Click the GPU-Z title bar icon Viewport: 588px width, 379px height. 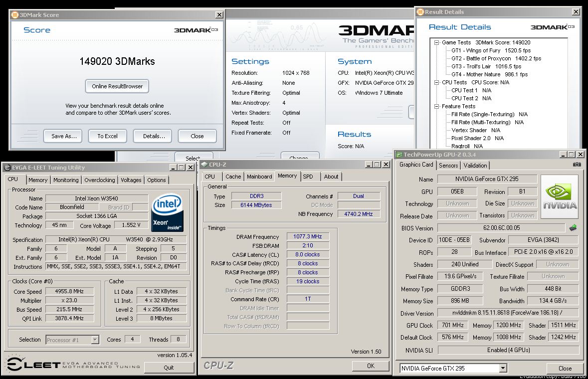pyautogui.click(x=399, y=155)
